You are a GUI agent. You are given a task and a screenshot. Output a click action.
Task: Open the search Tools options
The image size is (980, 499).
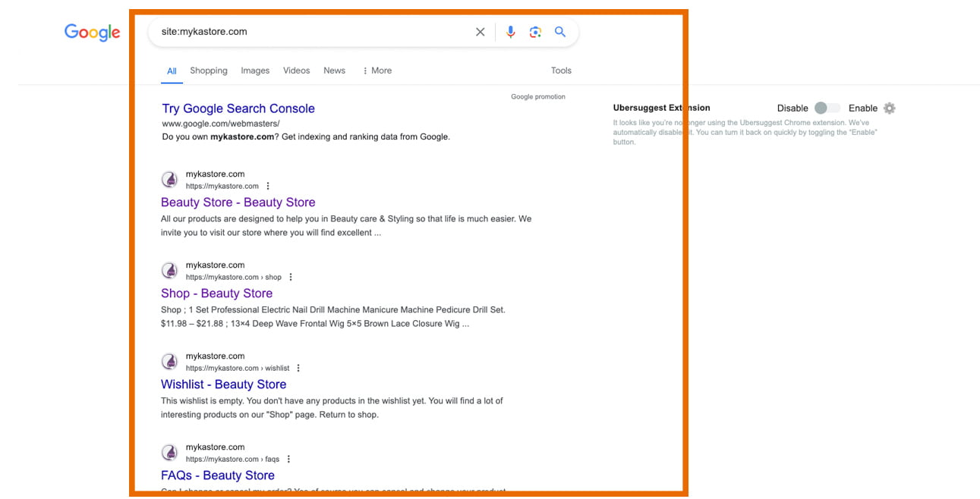[x=561, y=71]
